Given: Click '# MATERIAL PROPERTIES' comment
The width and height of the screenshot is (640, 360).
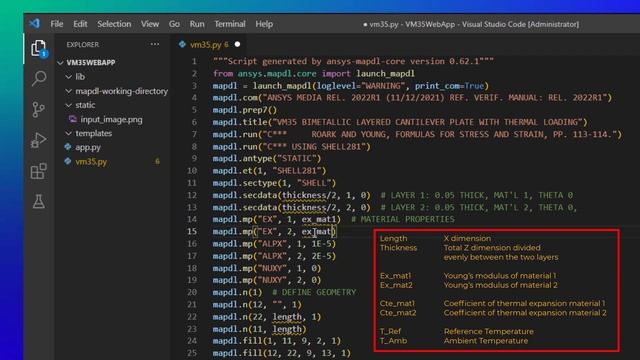Looking at the screenshot, I should click(402, 219).
